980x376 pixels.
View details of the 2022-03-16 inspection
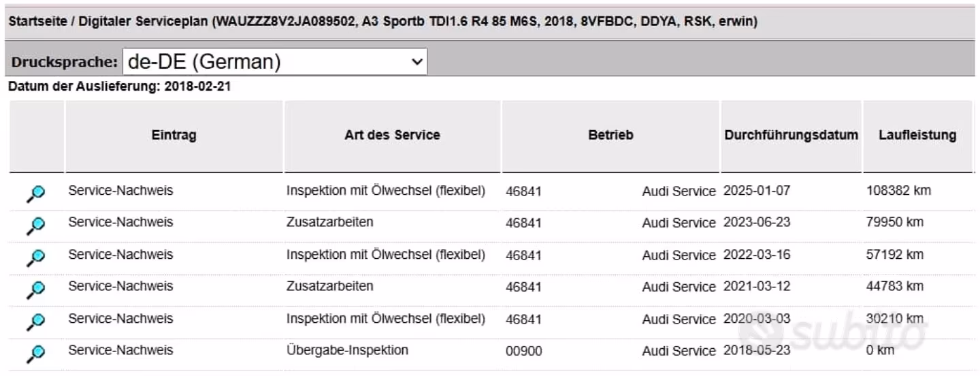[x=35, y=257]
